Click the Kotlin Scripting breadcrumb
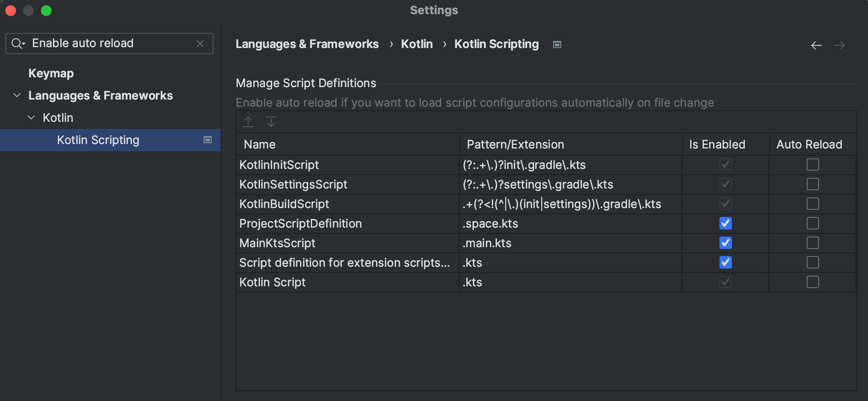 497,44
